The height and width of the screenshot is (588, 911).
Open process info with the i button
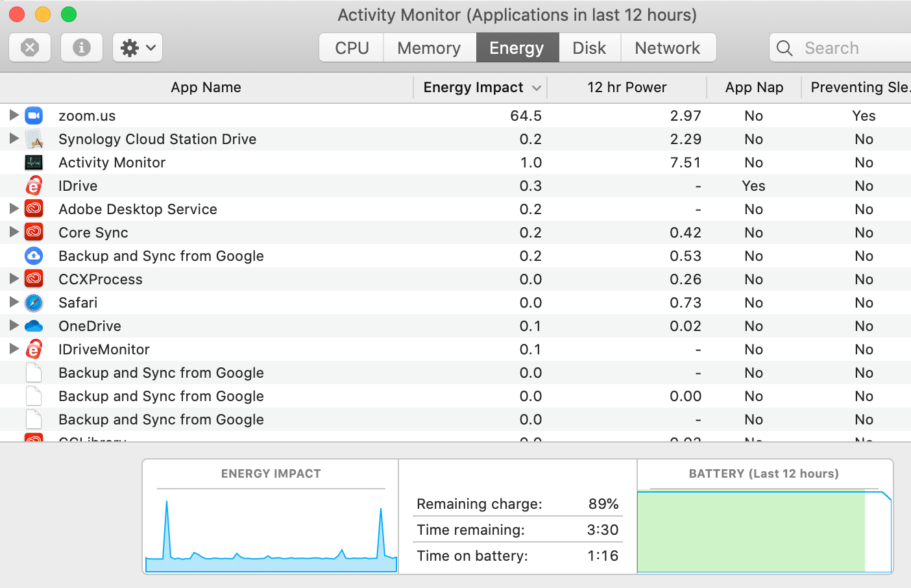click(x=82, y=47)
